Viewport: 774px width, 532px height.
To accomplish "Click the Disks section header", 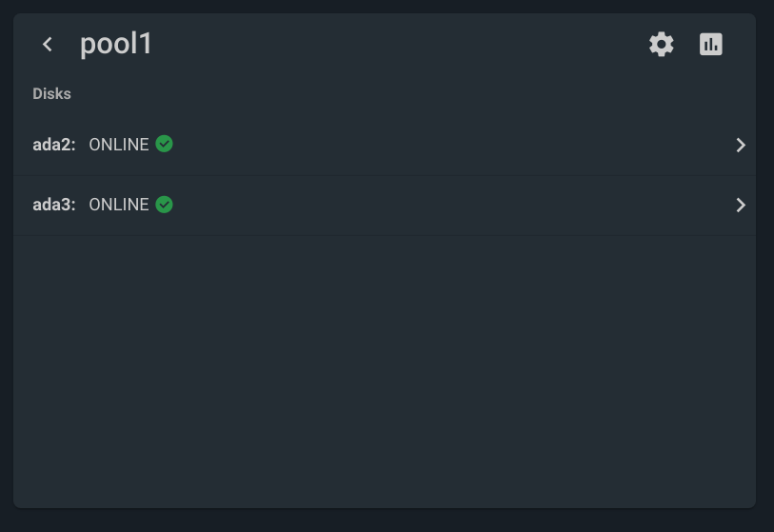I will tap(51, 94).
